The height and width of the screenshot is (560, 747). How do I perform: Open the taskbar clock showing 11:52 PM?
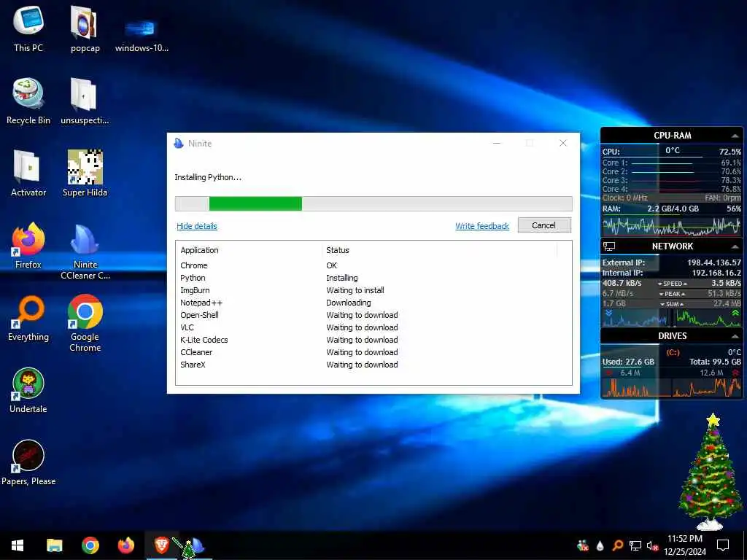click(x=684, y=545)
